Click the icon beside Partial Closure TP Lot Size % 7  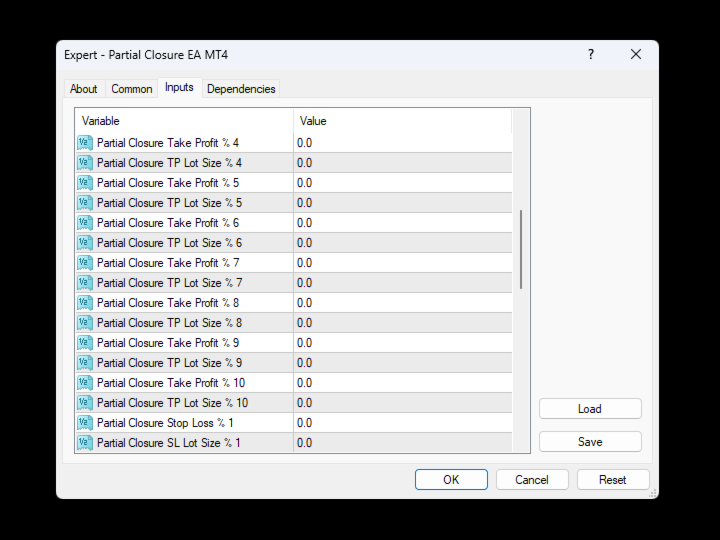(x=85, y=283)
